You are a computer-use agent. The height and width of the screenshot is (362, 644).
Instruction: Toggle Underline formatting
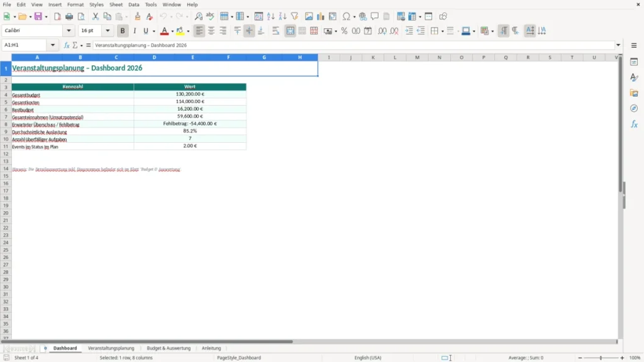pos(145,31)
